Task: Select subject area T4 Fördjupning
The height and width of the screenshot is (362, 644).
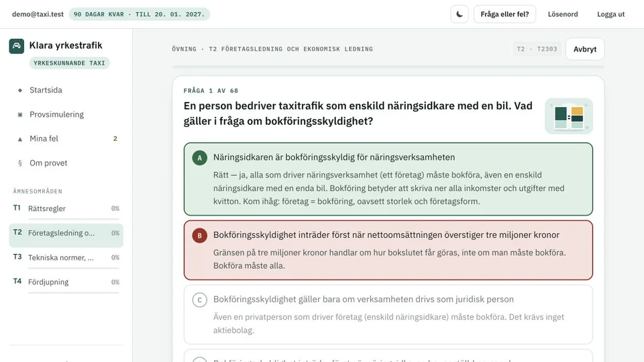Action: point(66,283)
